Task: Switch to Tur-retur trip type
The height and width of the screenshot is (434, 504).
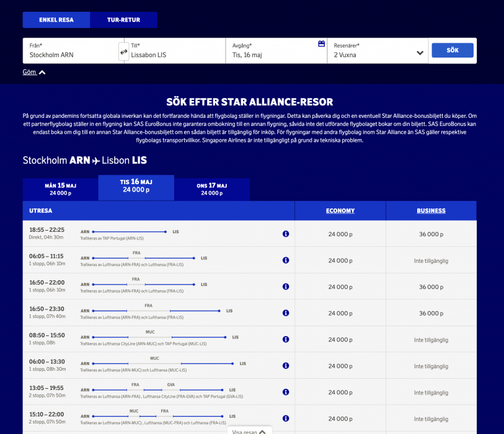Action: tap(123, 20)
